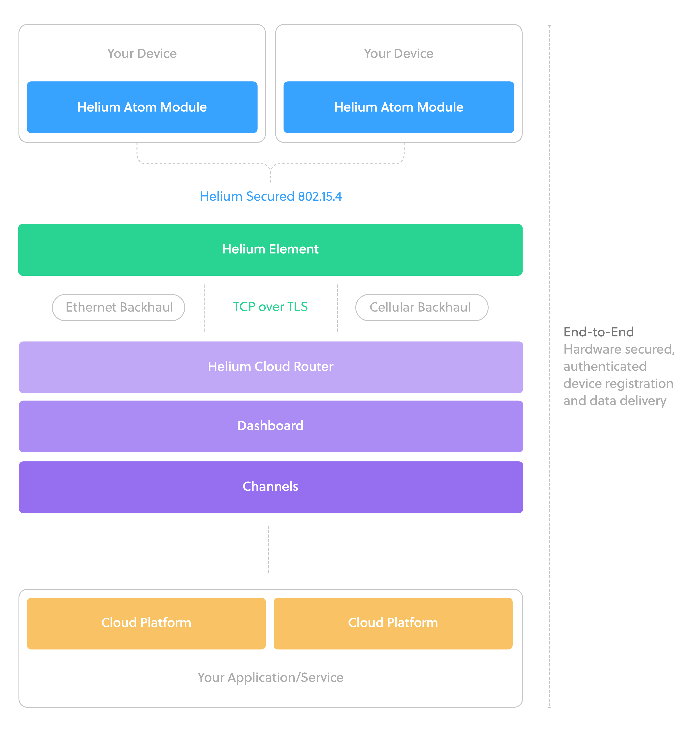Click the right Your Device heading
700x734 pixels.
398,53
